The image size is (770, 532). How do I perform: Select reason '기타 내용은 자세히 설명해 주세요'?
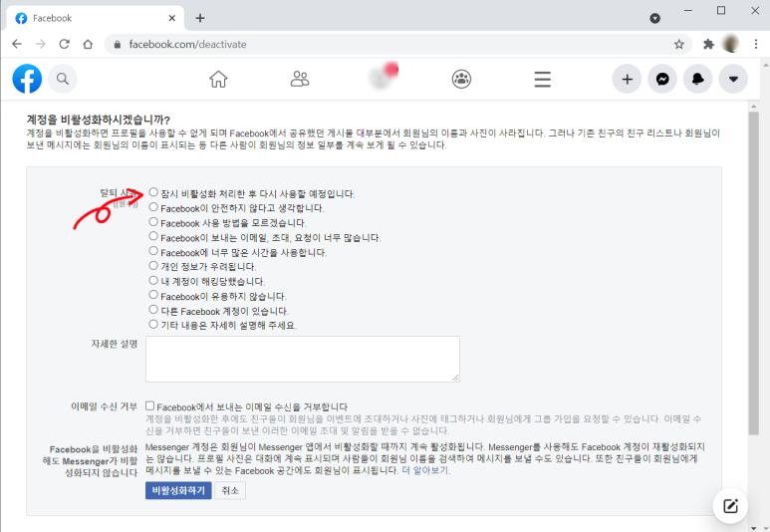(x=153, y=324)
